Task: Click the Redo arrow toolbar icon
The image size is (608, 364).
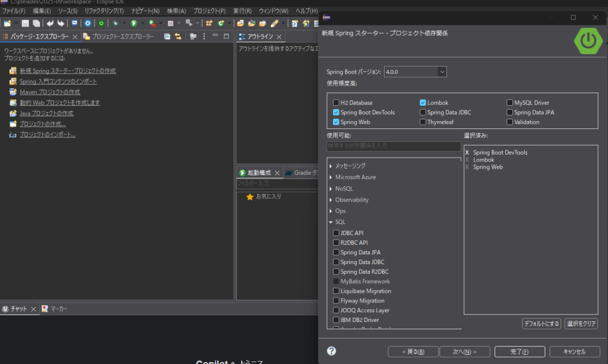Action: [x=61, y=23]
